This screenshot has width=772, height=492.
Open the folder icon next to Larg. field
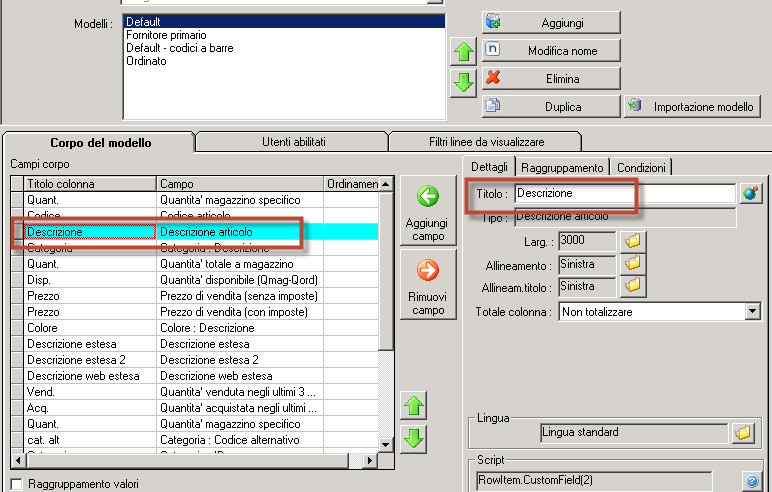pos(633,241)
